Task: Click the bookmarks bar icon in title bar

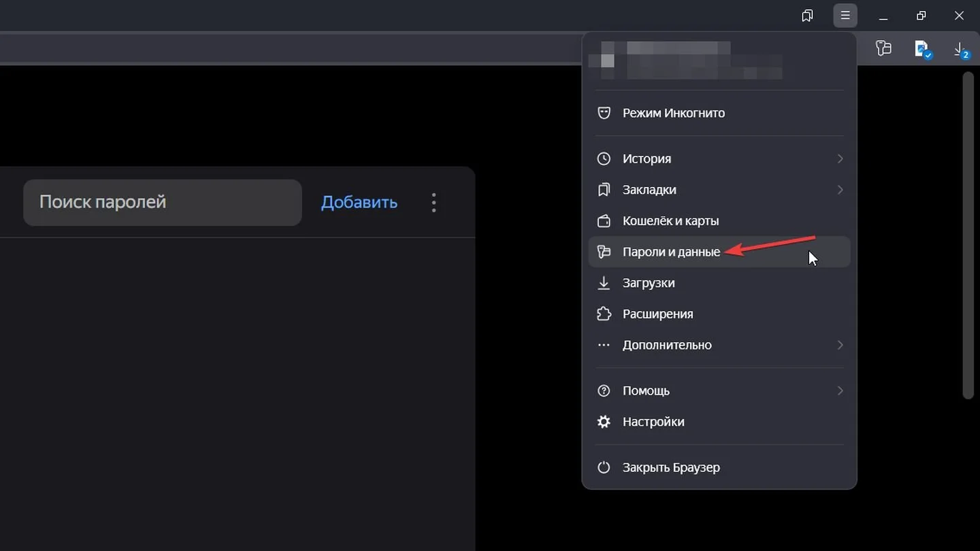Action: [x=807, y=16]
